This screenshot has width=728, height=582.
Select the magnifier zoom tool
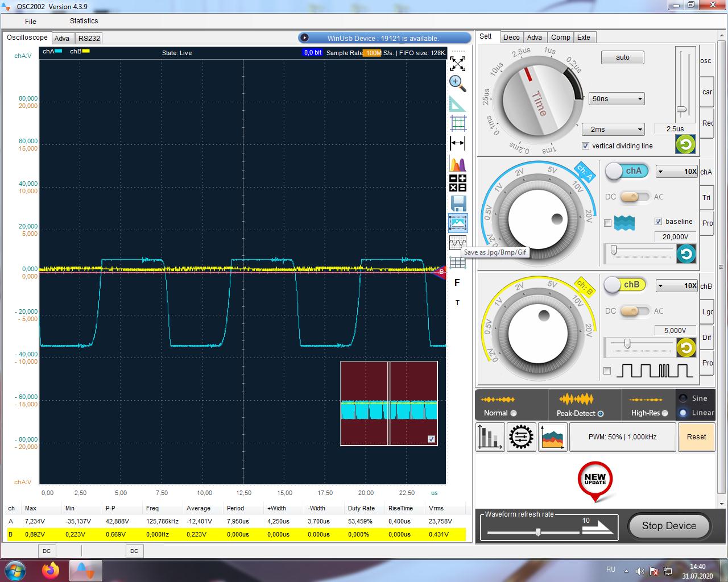(x=457, y=83)
